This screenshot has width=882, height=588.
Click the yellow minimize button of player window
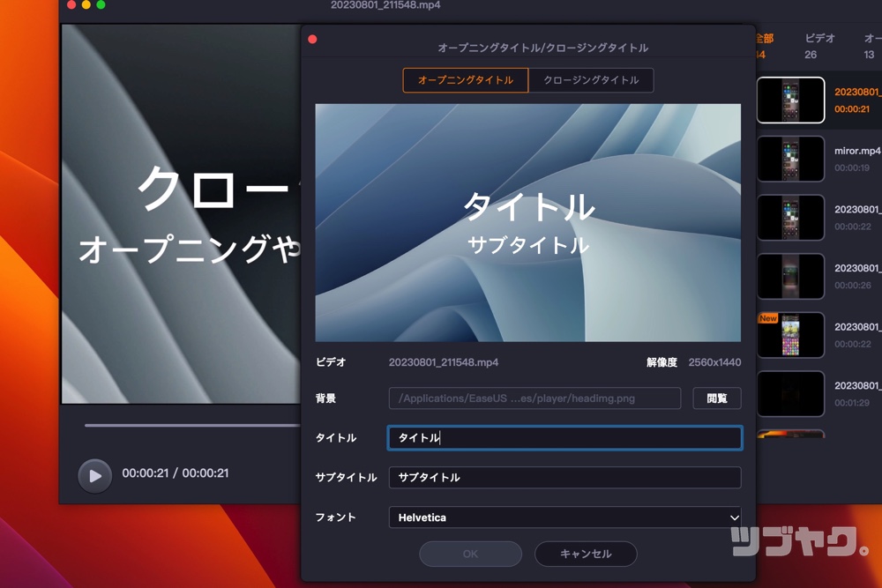point(86,4)
